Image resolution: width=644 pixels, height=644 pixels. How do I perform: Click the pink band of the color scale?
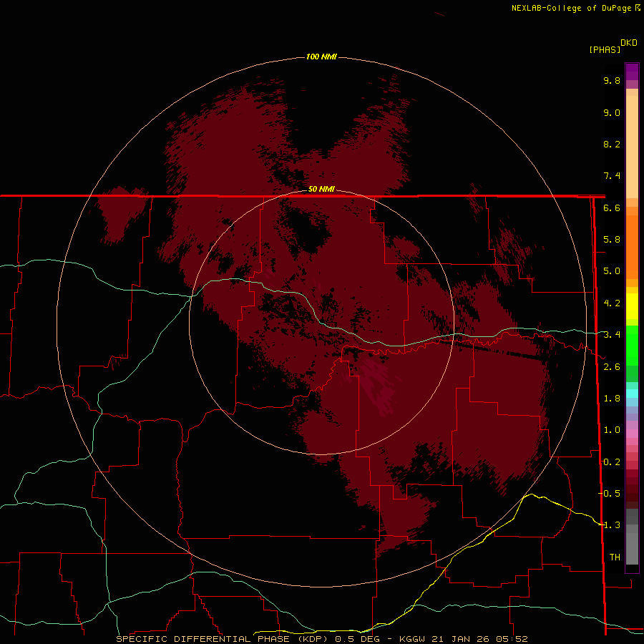pos(632,434)
